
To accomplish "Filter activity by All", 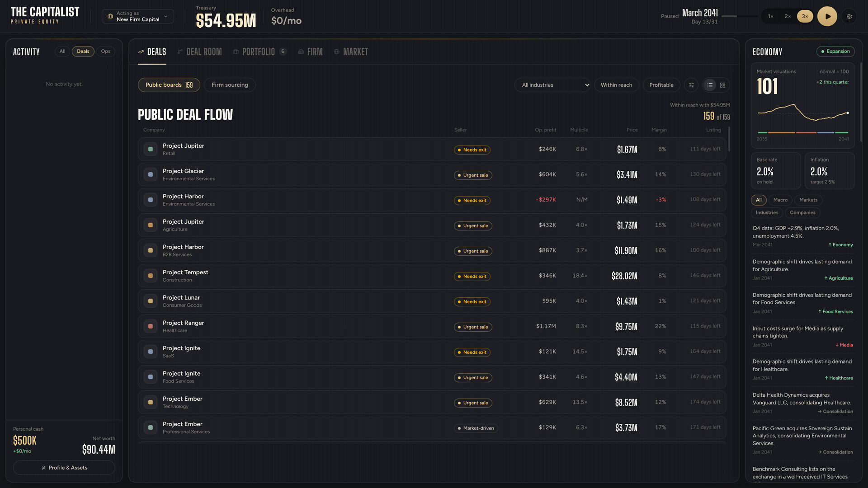I will (x=62, y=52).
